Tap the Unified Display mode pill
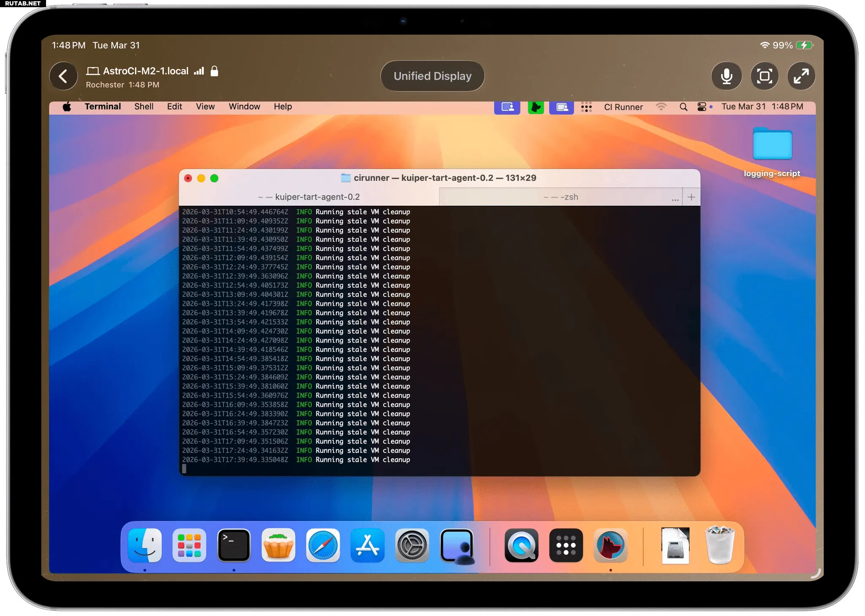Viewport: 865px width, 616px height. coord(432,76)
